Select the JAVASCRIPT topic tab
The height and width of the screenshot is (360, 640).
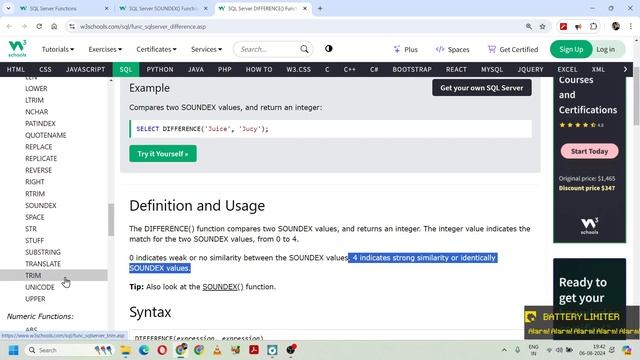(85, 69)
